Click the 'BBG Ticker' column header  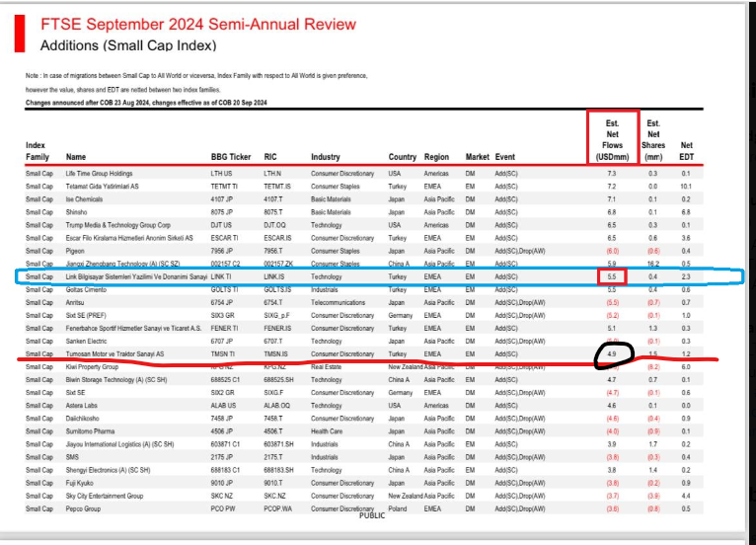point(231,157)
